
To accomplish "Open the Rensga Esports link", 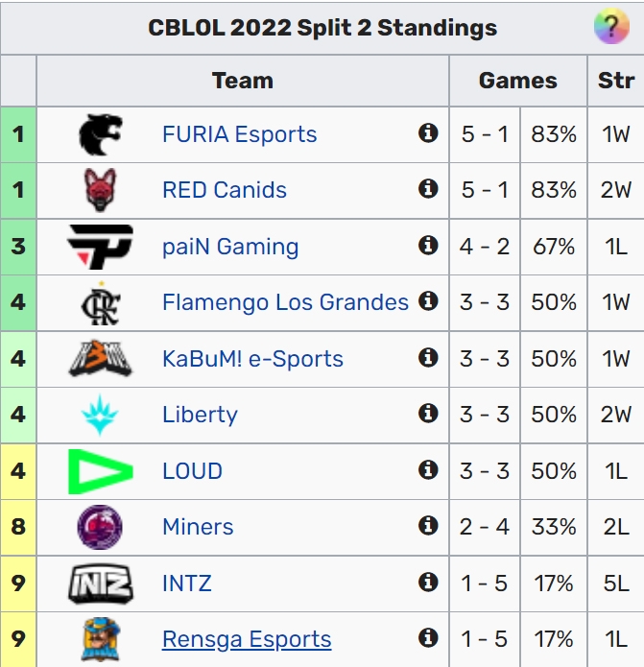I will pos(247,639).
